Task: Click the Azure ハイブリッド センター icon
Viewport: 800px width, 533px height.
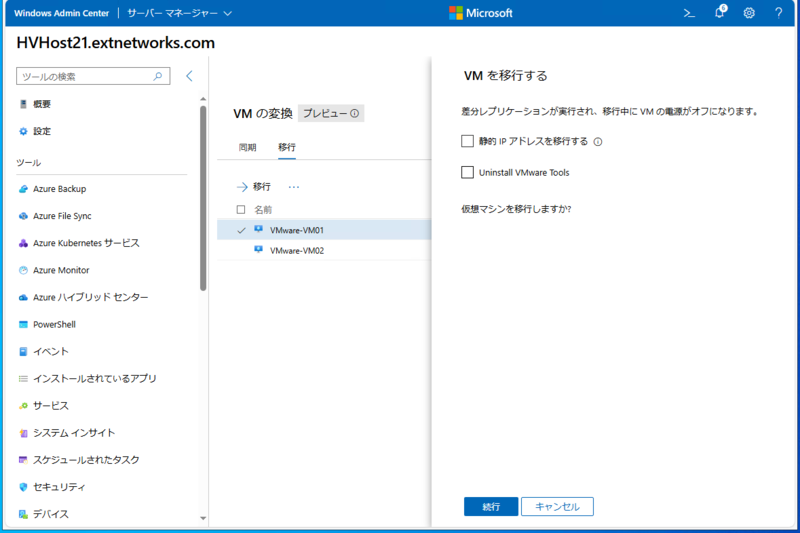Action: [x=23, y=297]
